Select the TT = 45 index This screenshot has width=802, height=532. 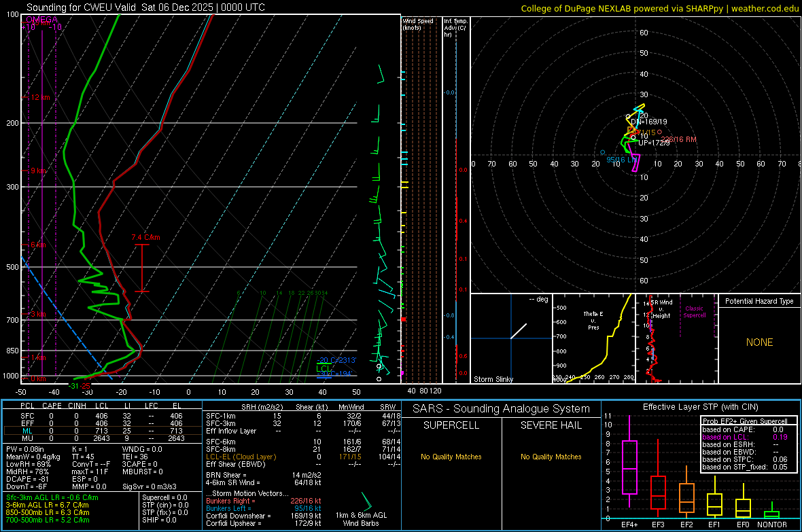pos(83,457)
